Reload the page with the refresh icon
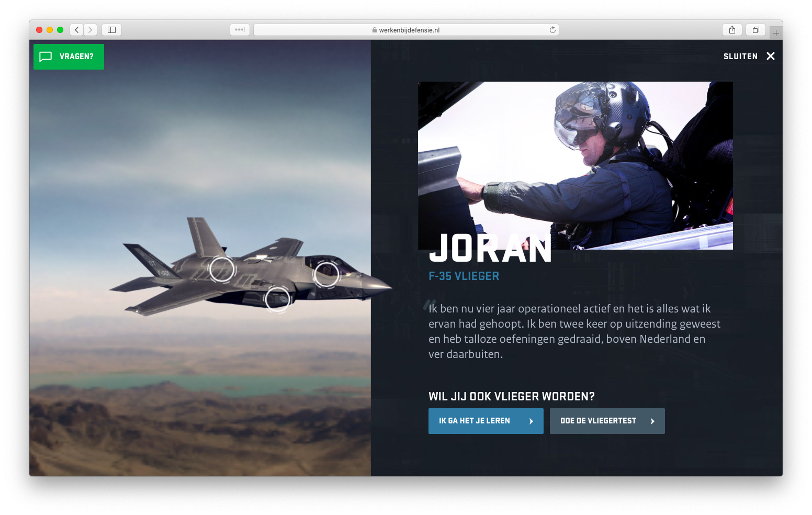 coord(552,30)
